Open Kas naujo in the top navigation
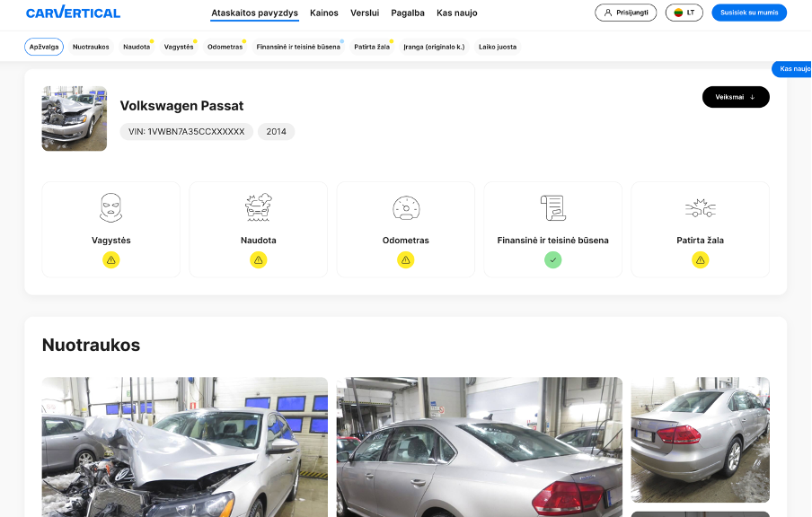 [x=456, y=13]
